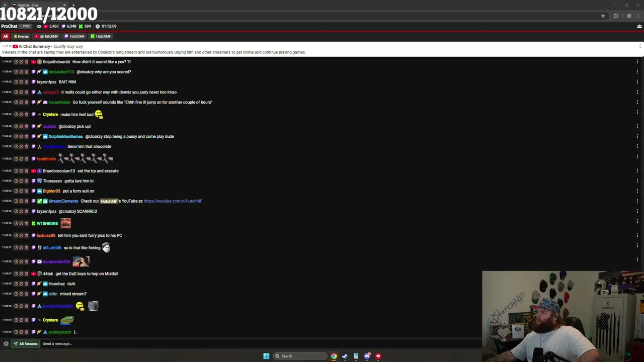The height and width of the screenshot is (362, 644).
Task: Open the Kick HutchMF chat tab
Action: coord(101,36)
